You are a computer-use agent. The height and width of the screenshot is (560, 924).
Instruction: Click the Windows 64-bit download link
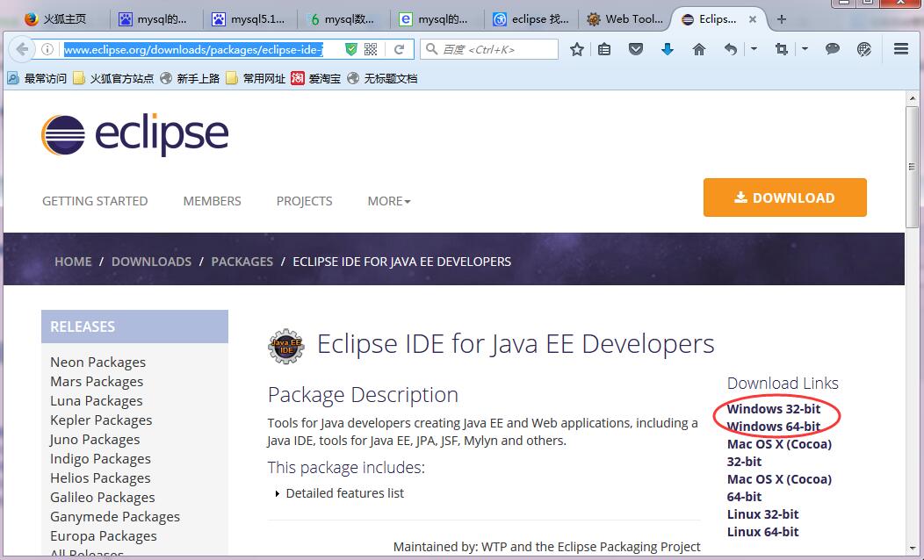tap(774, 427)
